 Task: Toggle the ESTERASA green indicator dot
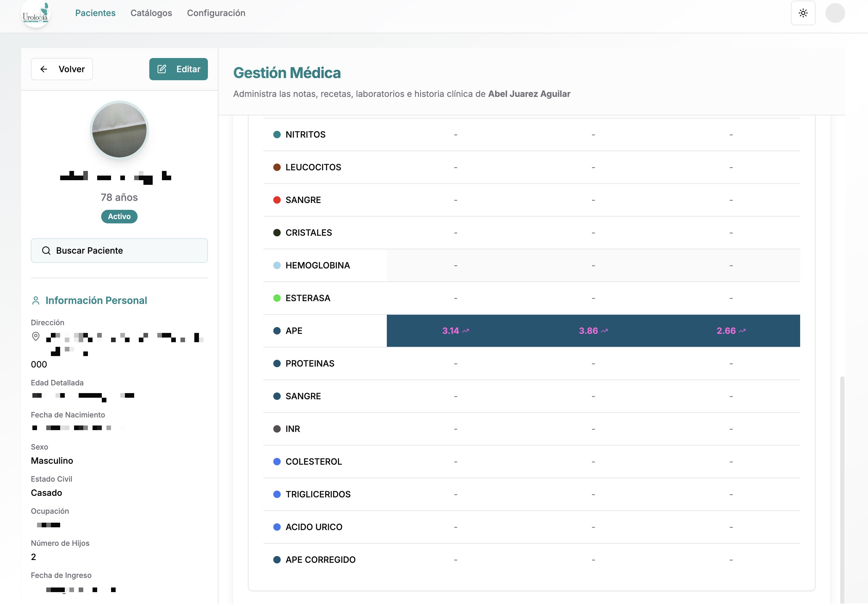[x=277, y=298]
